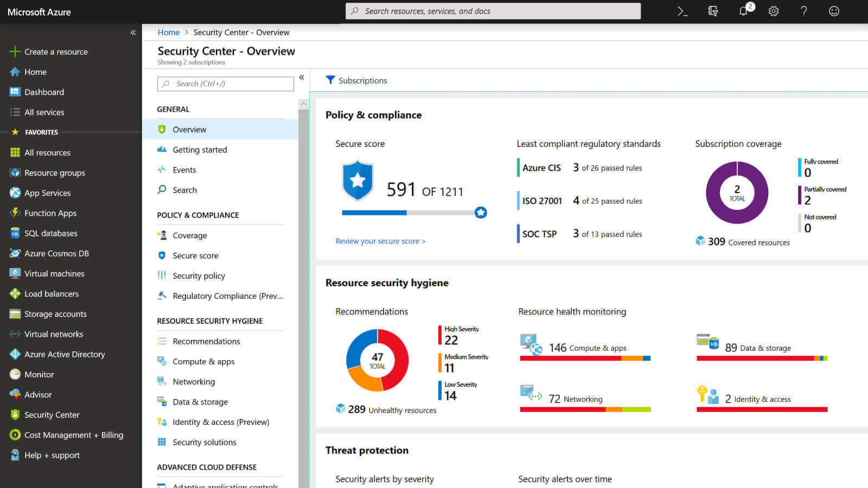Click the Recommendations severity donut chart
This screenshot has height=488, width=868.
378,360
